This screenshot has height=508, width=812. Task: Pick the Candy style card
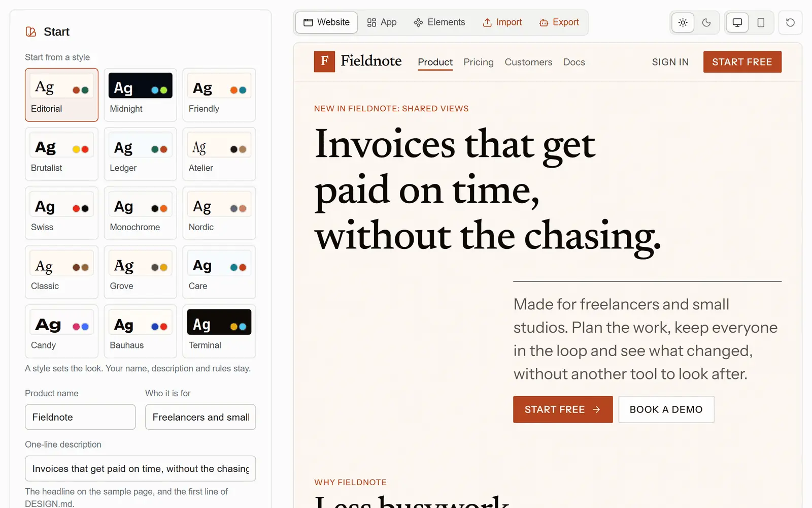point(61,331)
